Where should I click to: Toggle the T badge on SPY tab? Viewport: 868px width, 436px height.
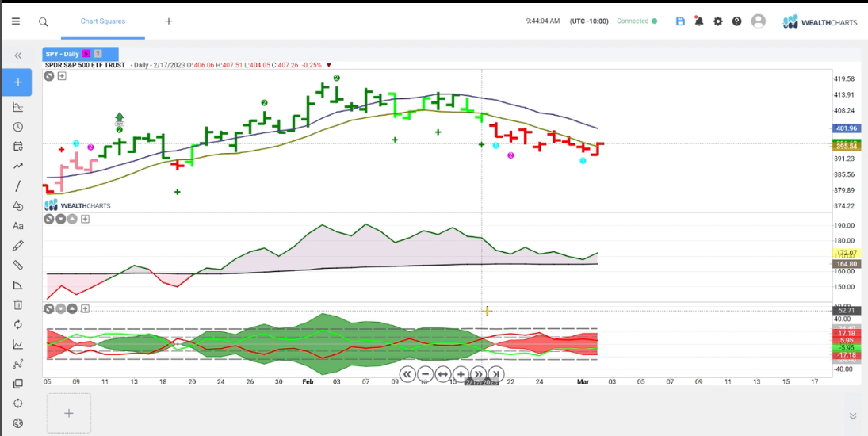point(98,54)
